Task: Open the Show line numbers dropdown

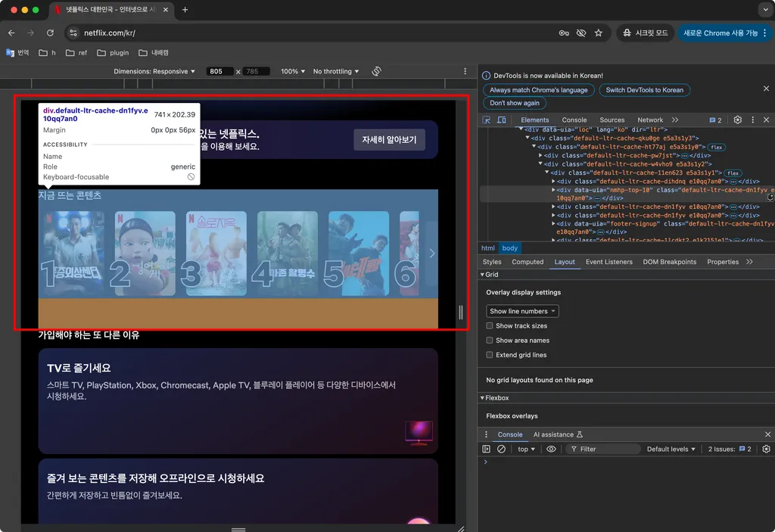Action: [x=522, y=311]
